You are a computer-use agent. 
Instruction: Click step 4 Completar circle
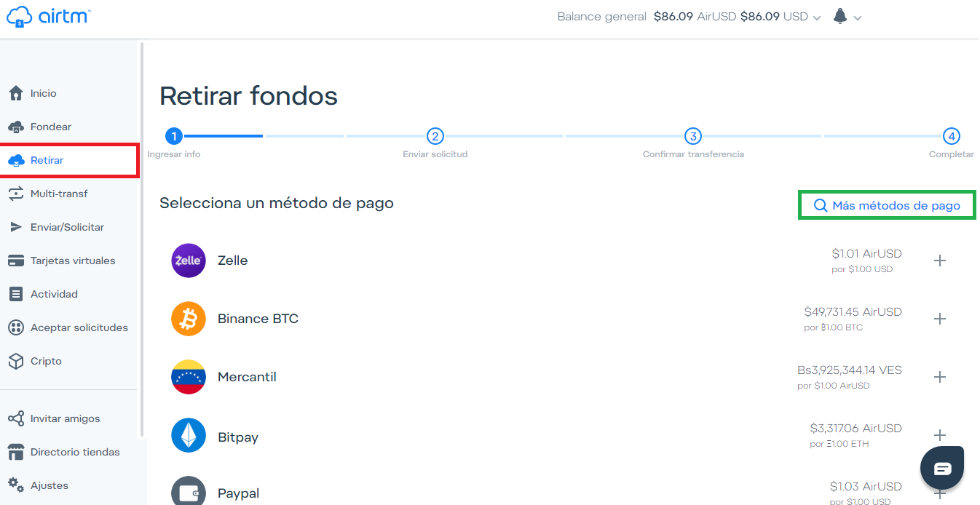click(x=951, y=136)
